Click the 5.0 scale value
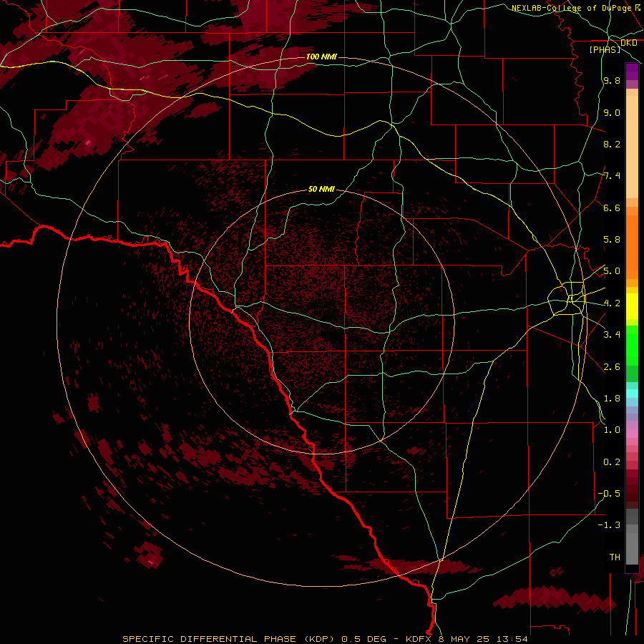644x644 pixels. (612, 271)
